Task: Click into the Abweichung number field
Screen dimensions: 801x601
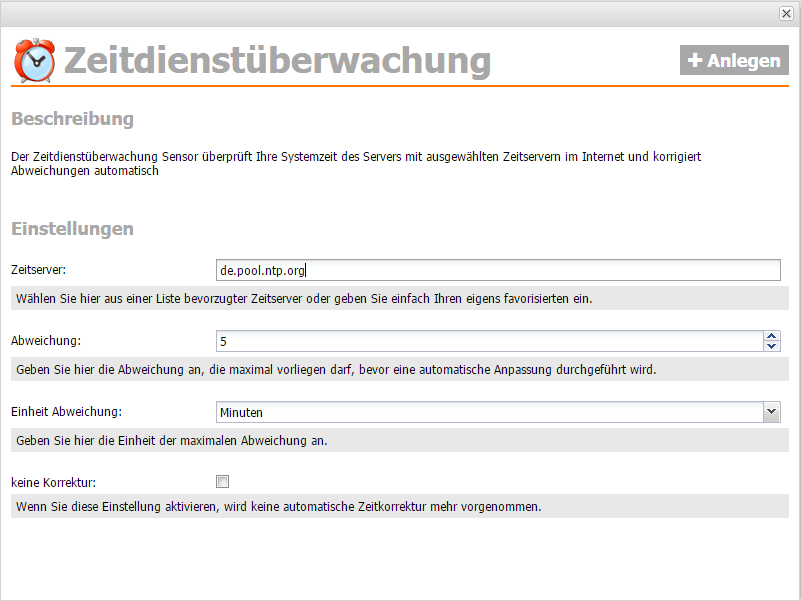Action: tap(488, 341)
